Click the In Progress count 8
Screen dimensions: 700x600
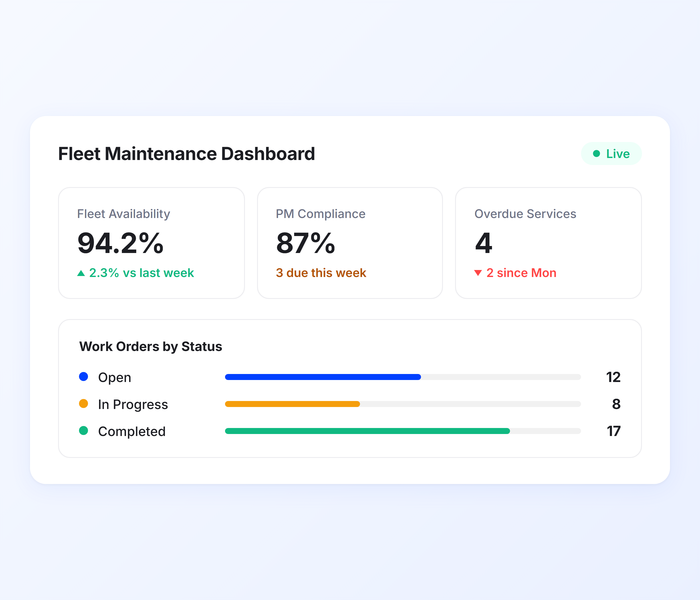[x=616, y=404]
